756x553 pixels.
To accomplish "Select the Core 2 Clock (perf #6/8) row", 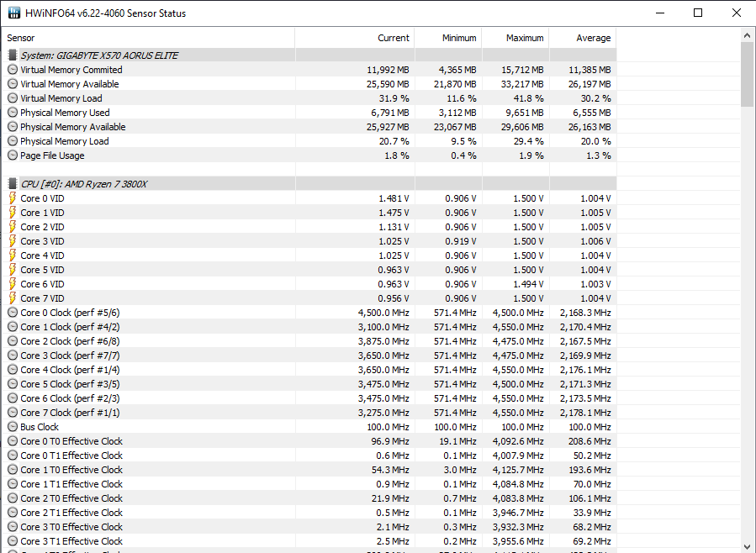I will 309,341.
